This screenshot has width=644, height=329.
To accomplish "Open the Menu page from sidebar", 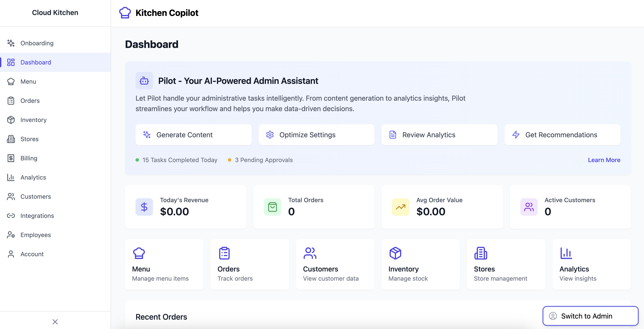I will [28, 81].
